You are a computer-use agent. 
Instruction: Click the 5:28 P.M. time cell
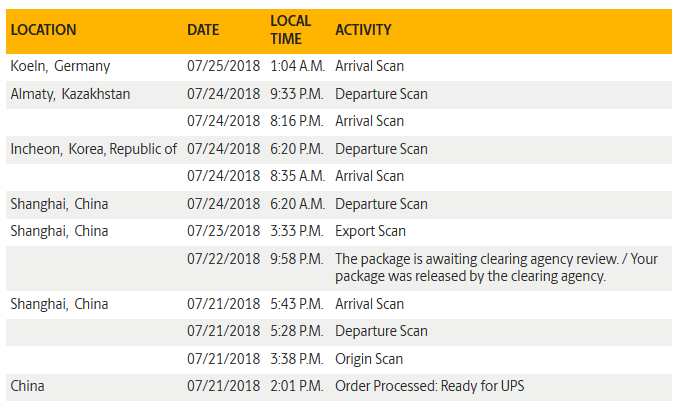click(x=297, y=331)
